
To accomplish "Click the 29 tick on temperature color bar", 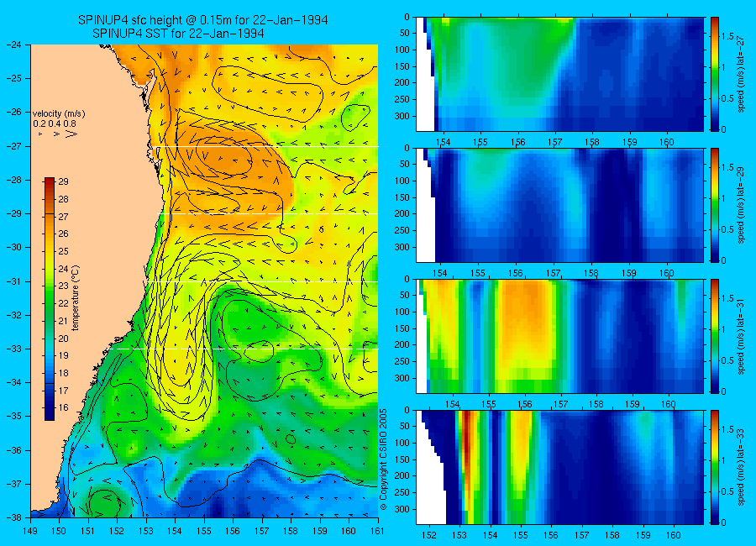I will pos(63,181).
